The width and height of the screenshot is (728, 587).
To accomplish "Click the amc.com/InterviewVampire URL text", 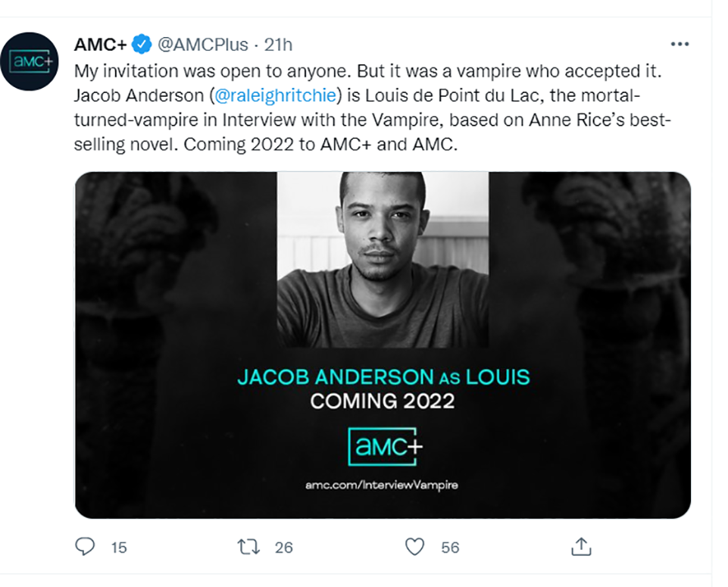I will (382, 485).
